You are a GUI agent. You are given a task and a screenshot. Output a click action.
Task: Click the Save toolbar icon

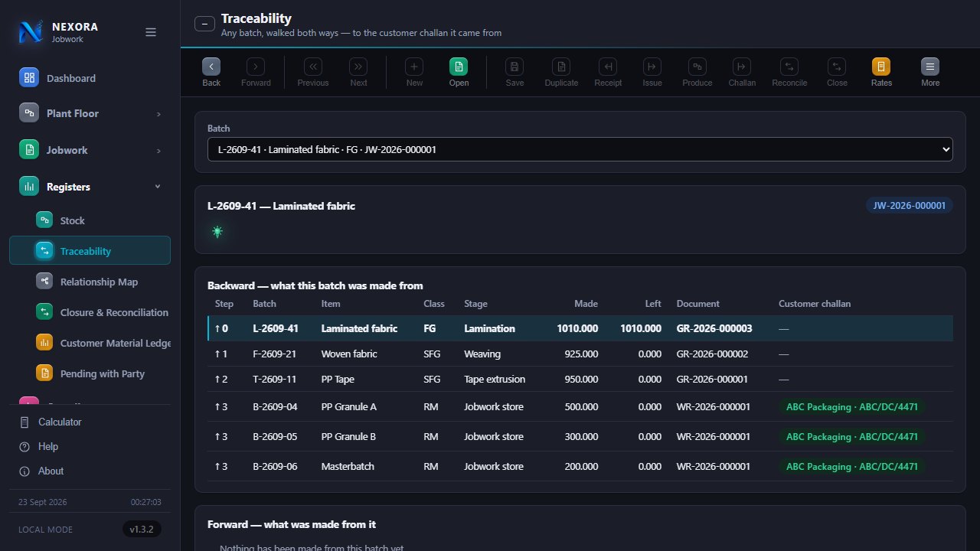[x=514, y=67]
